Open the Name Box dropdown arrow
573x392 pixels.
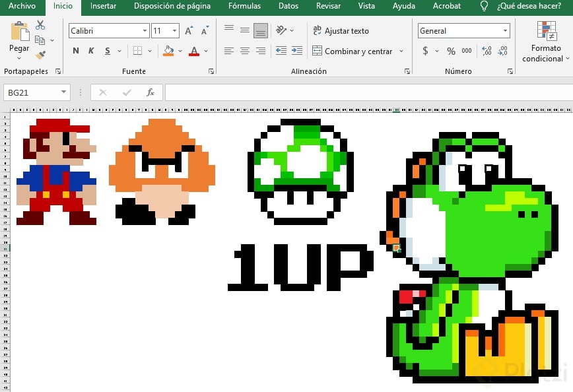click(x=63, y=92)
